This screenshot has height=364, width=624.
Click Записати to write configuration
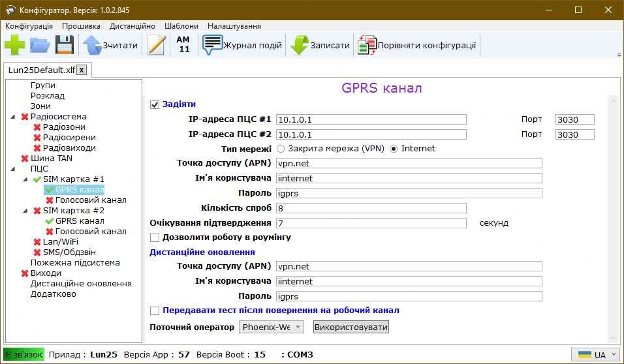pos(320,46)
